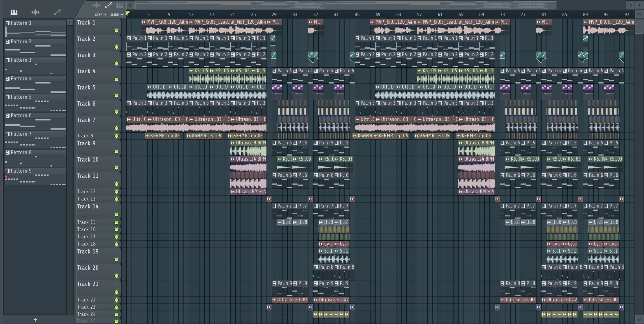
Task: Mute Track 2 with its green LED
Action: tap(116, 47)
